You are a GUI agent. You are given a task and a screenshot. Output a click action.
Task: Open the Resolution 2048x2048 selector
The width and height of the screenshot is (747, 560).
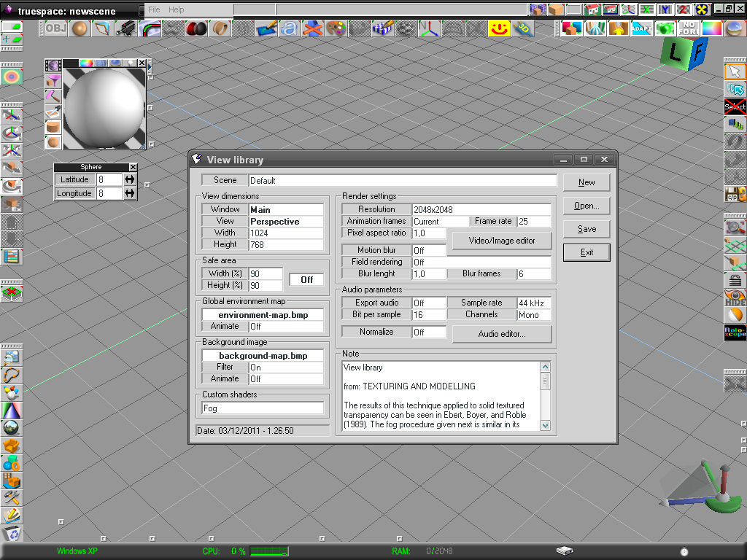click(481, 209)
